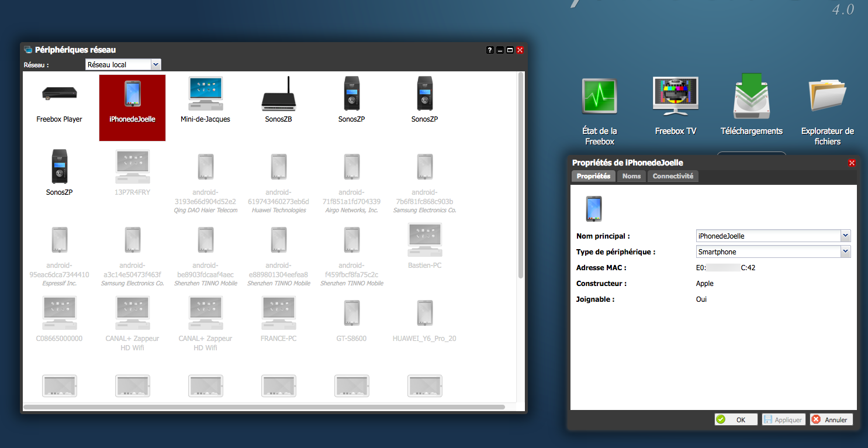This screenshot has height=448, width=868.
Task: Open État de la Freebox desktop icon
Action: pyautogui.click(x=600, y=97)
